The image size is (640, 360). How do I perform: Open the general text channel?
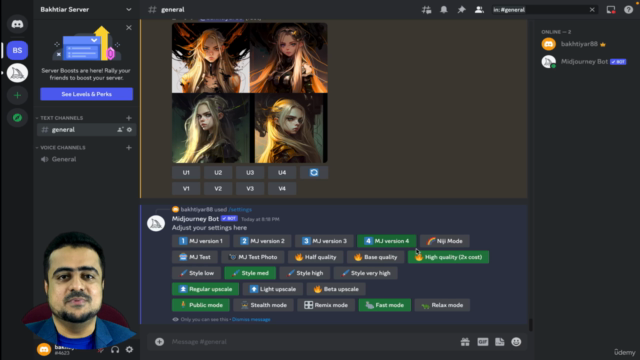tap(87, 130)
